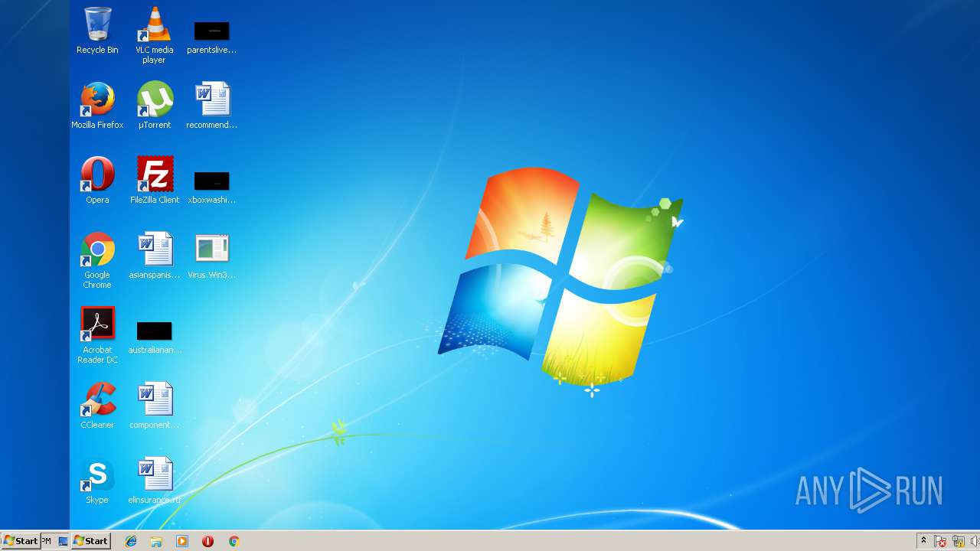Select the xboxwashi file with black thumbnail
This screenshot has height=551, width=980.
(212, 187)
